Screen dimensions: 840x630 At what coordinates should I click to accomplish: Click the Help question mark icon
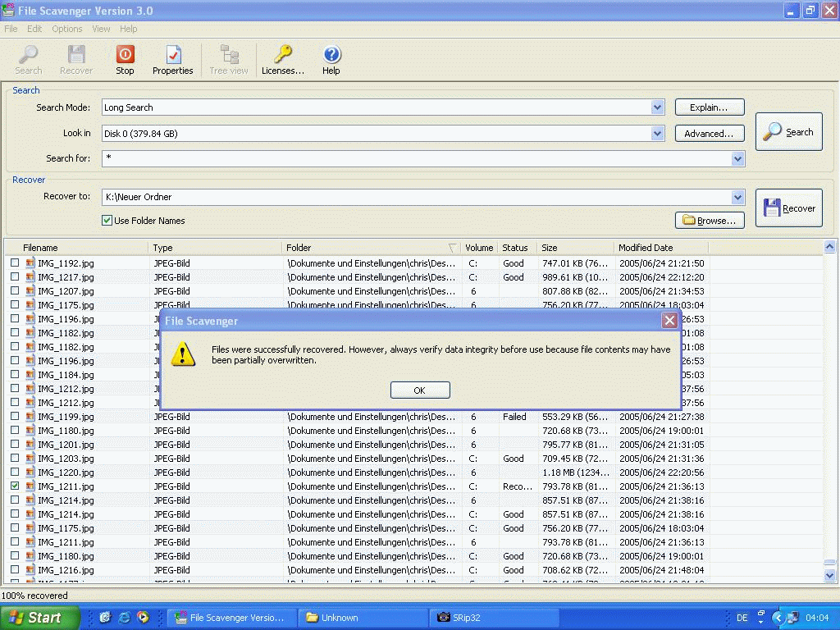coord(331,54)
